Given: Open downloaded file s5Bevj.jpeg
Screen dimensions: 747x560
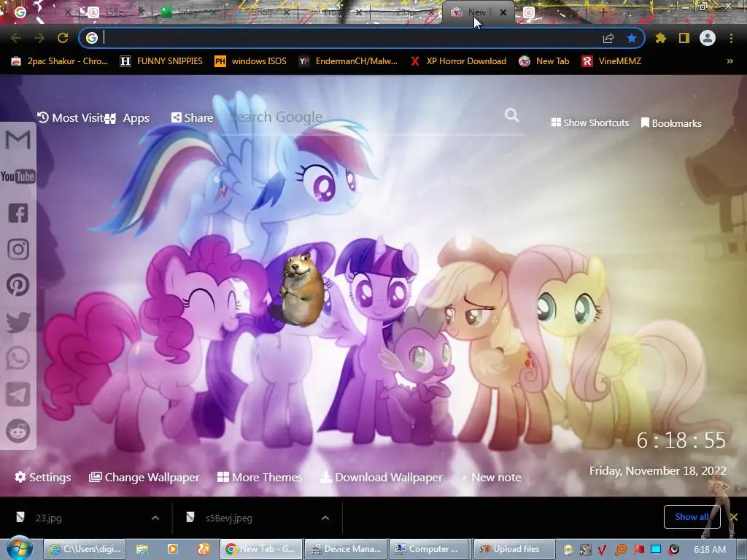Looking at the screenshot, I should tap(228, 518).
